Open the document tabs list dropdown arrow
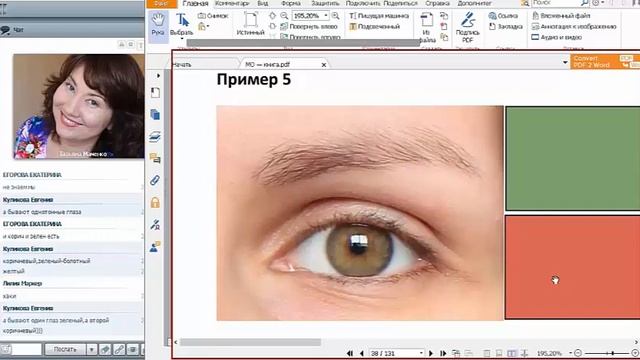Viewport: 640px width, 360px height. coord(565,62)
